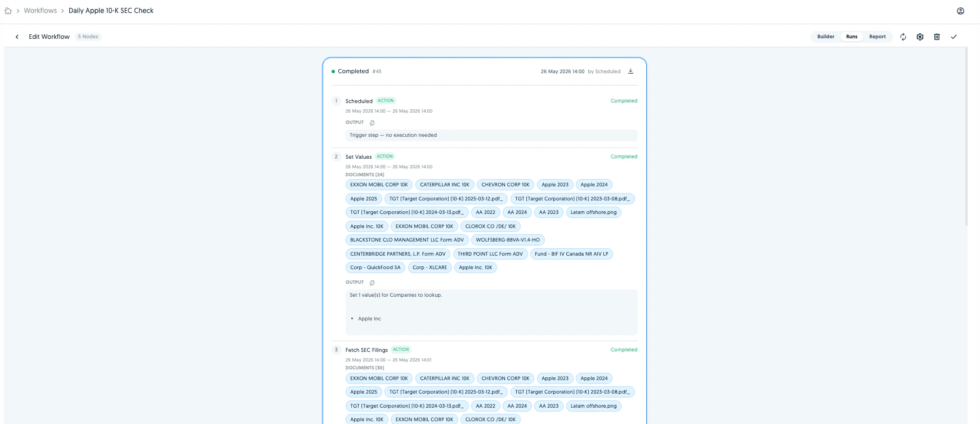
Task: Select Apple 2025 in Fetch SEC Filings
Action: pos(364,392)
